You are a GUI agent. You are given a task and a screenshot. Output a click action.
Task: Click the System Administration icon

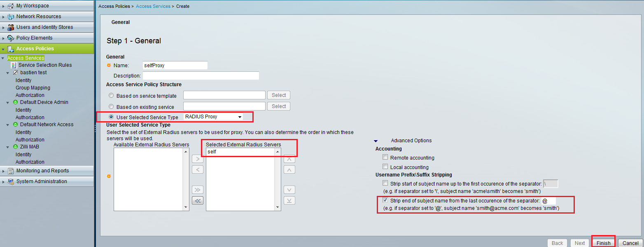point(11,181)
